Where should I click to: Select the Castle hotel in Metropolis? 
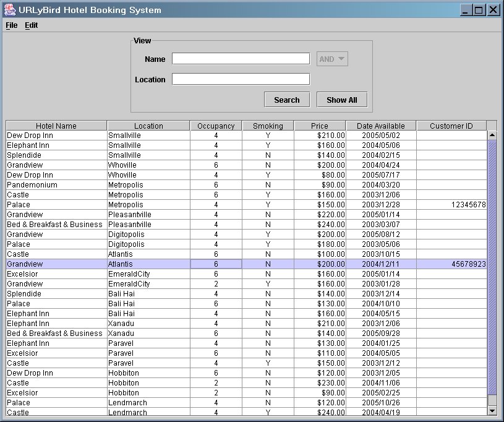pyautogui.click(x=56, y=195)
